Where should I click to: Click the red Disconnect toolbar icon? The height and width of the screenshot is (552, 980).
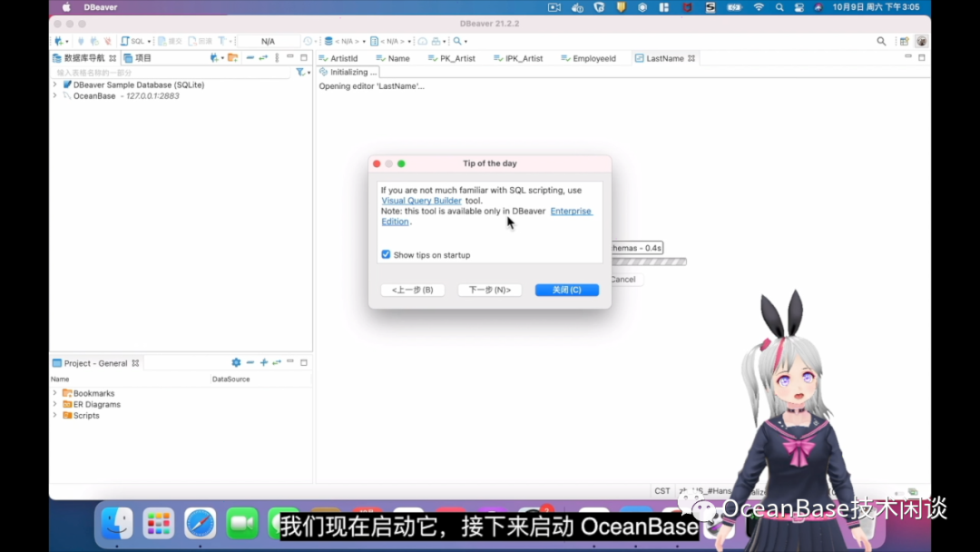pos(107,41)
